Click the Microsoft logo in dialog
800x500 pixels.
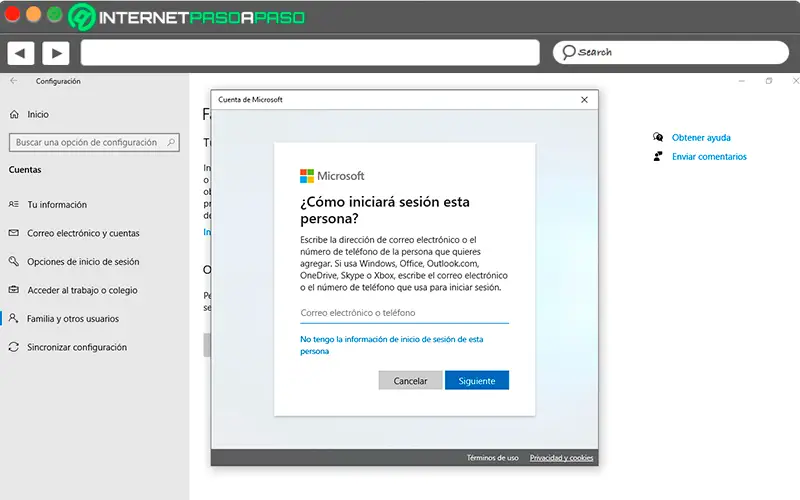tap(332, 176)
